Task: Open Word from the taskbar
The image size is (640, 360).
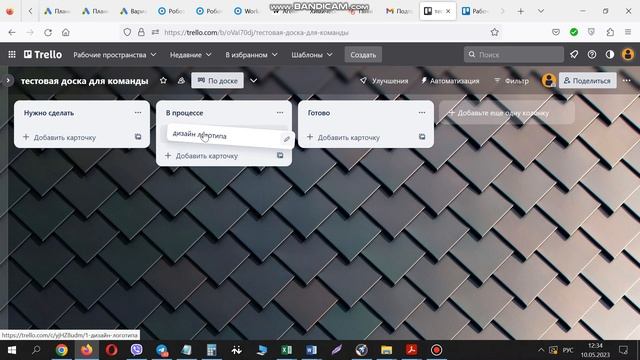Action: coord(311,350)
